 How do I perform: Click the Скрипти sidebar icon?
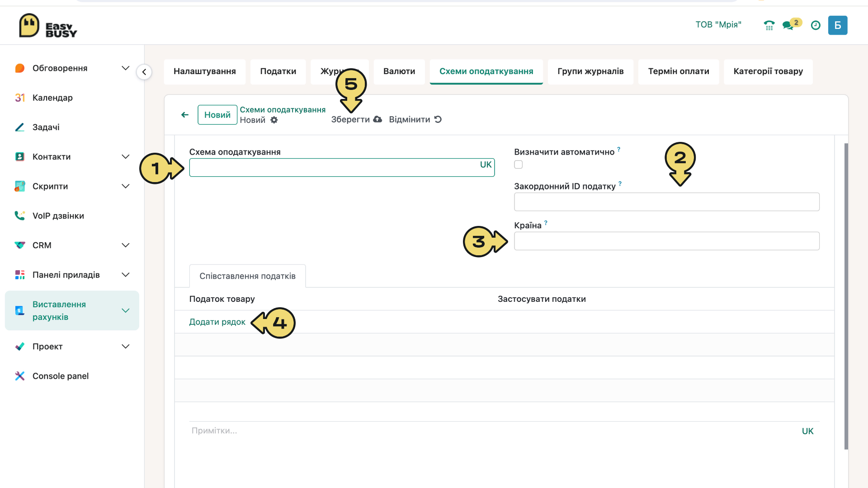[19, 186]
